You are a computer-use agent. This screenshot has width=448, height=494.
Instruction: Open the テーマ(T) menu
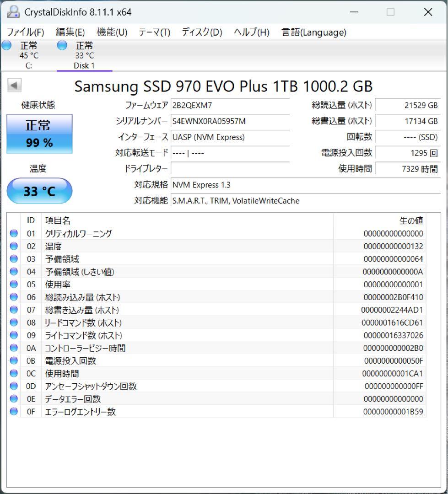point(155,32)
